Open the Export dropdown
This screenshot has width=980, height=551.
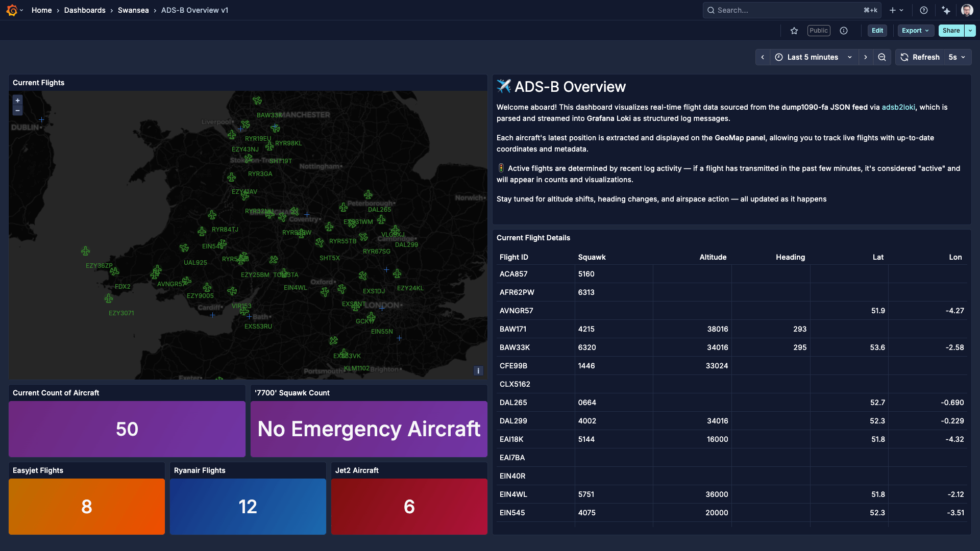[915, 31]
